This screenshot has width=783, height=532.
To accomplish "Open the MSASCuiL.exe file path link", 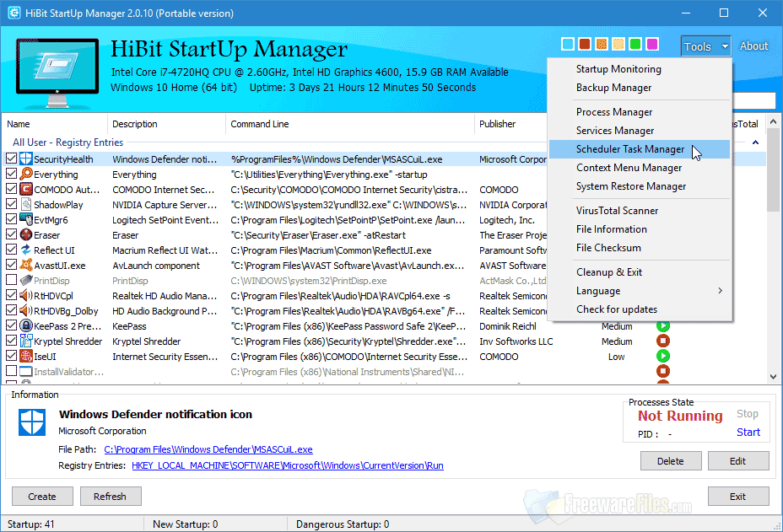I will pyautogui.click(x=208, y=449).
